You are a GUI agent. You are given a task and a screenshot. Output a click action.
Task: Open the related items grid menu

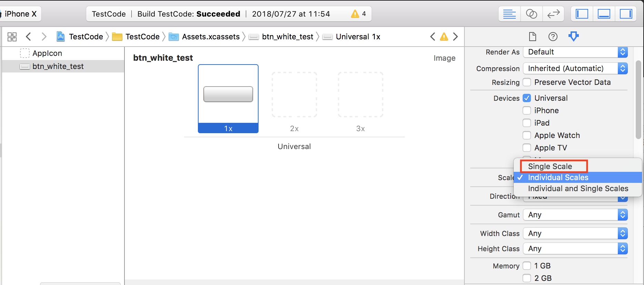pos(12,37)
